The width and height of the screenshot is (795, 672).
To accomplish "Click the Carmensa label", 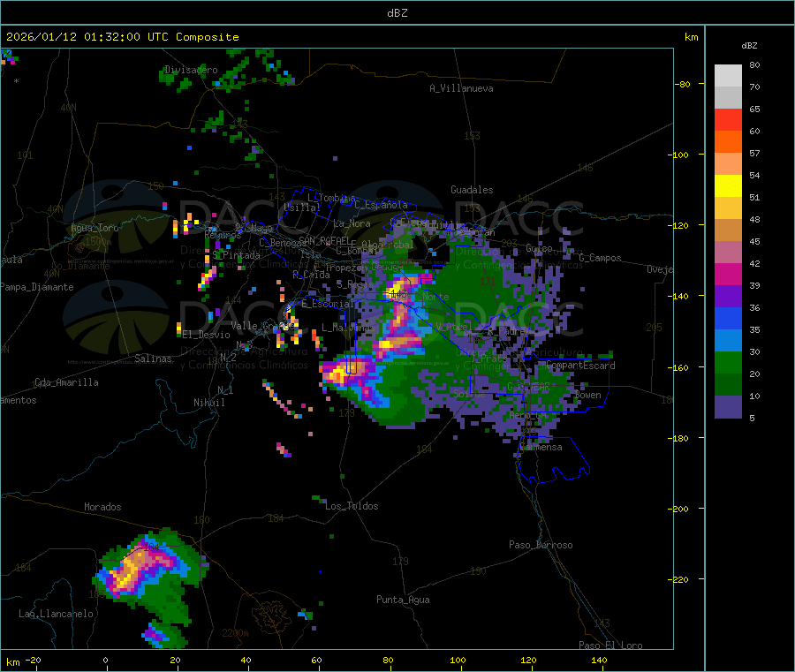I will point(541,447).
